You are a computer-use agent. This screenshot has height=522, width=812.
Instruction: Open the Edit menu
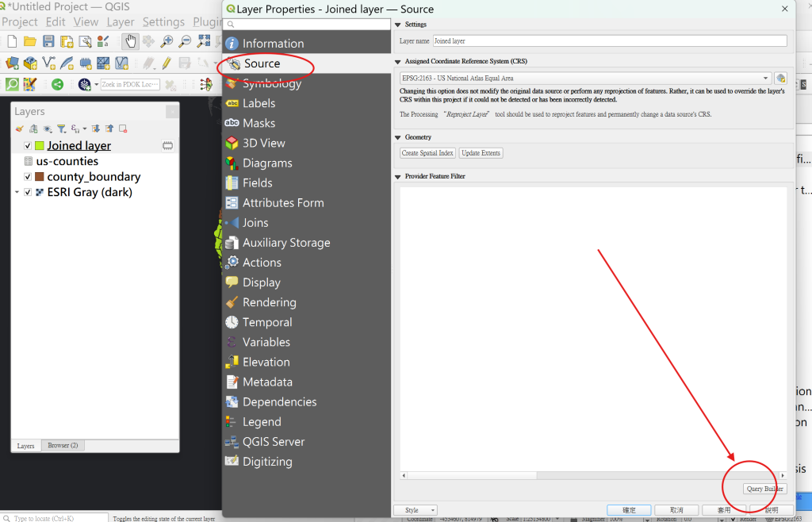click(x=56, y=21)
